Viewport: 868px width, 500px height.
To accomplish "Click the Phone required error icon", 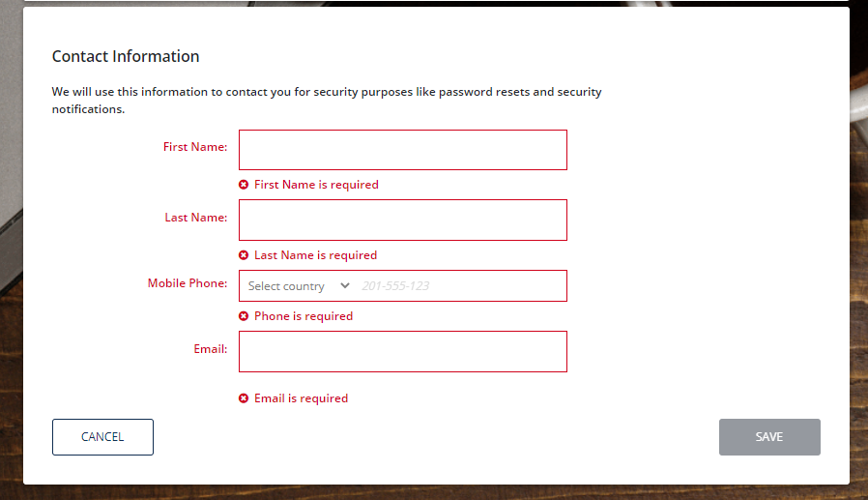I will click(244, 316).
